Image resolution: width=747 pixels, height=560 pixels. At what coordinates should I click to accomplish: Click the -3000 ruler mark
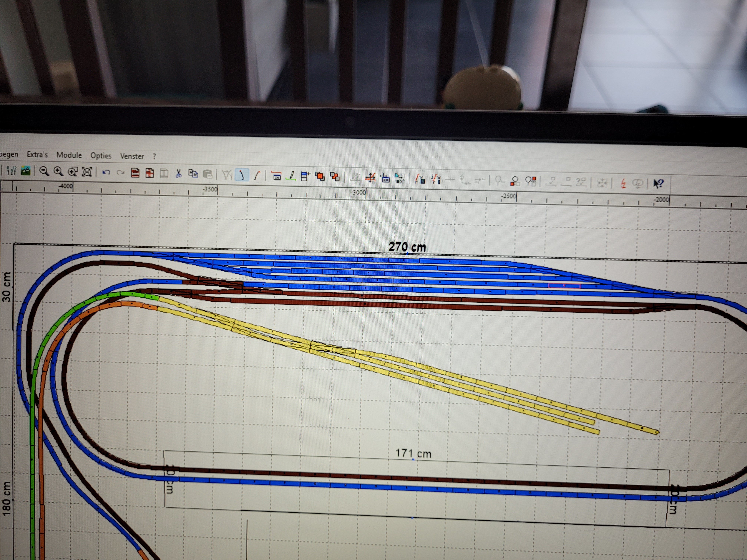point(358,192)
